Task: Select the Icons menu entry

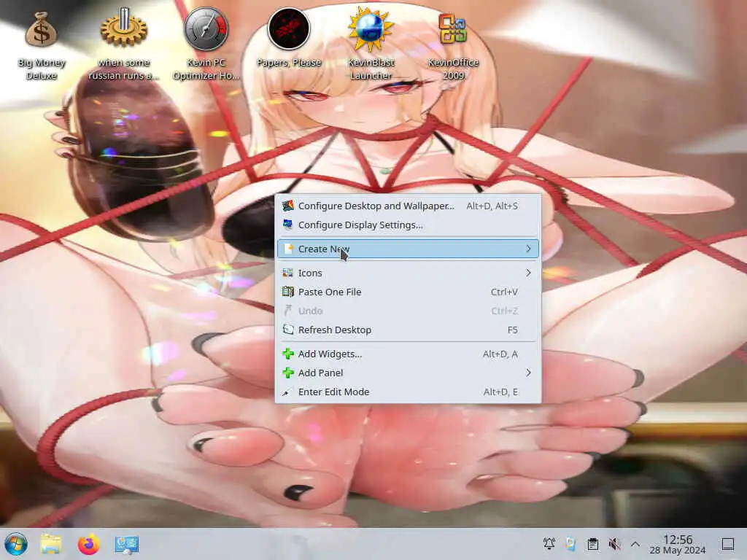Action: click(409, 273)
